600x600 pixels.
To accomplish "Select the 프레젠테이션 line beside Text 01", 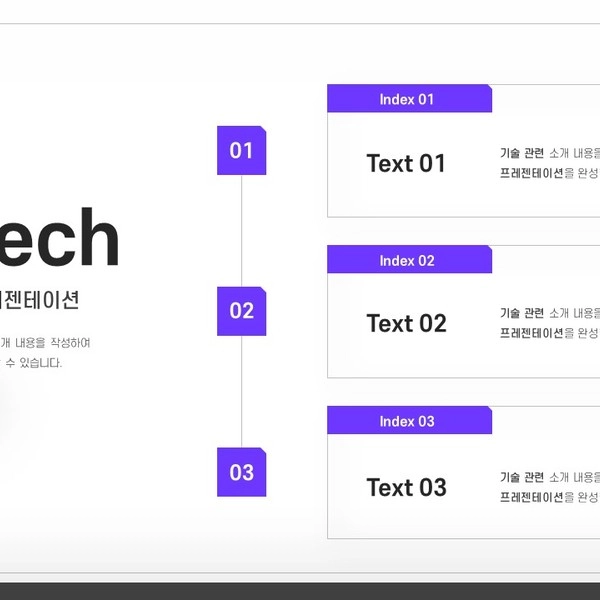I will tap(549, 173).
